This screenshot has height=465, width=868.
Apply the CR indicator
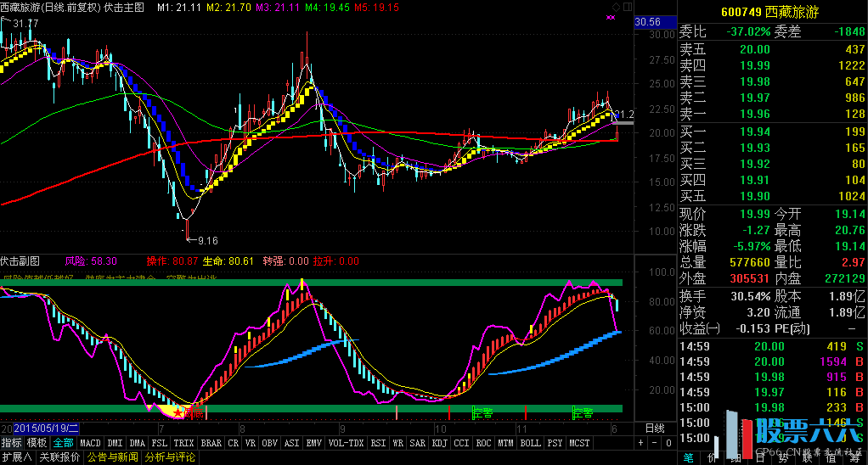[234, 443]
